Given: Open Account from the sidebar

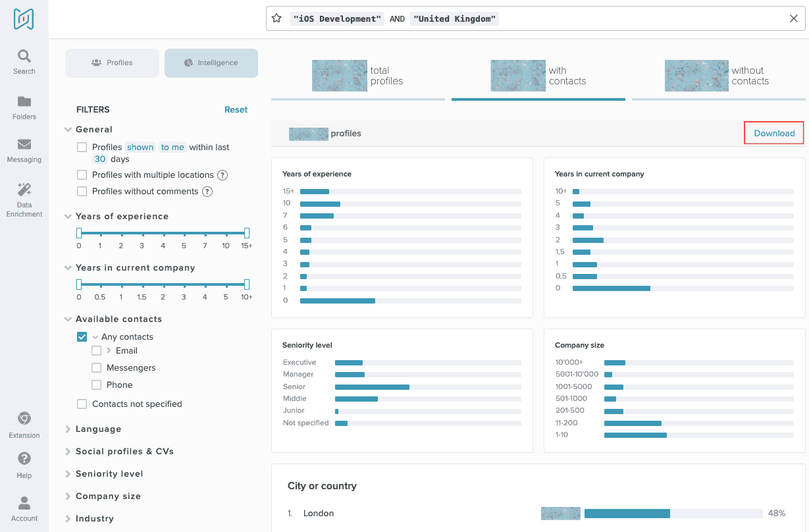Looking at the screenshot, I should click(24, 508).
